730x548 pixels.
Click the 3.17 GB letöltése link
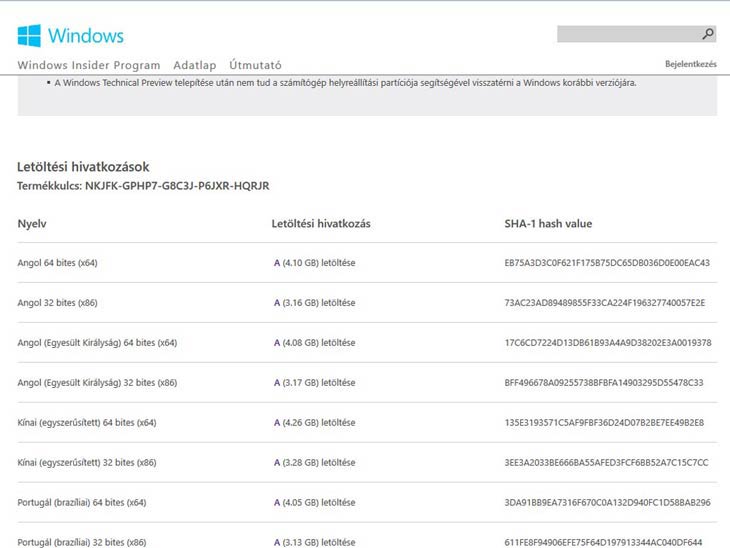coord(314,383)
